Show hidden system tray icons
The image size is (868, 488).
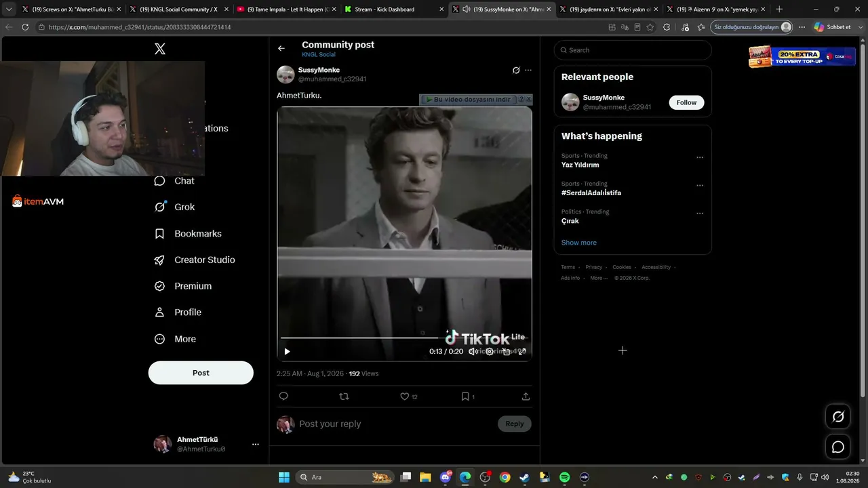click(x=655, y=477)
